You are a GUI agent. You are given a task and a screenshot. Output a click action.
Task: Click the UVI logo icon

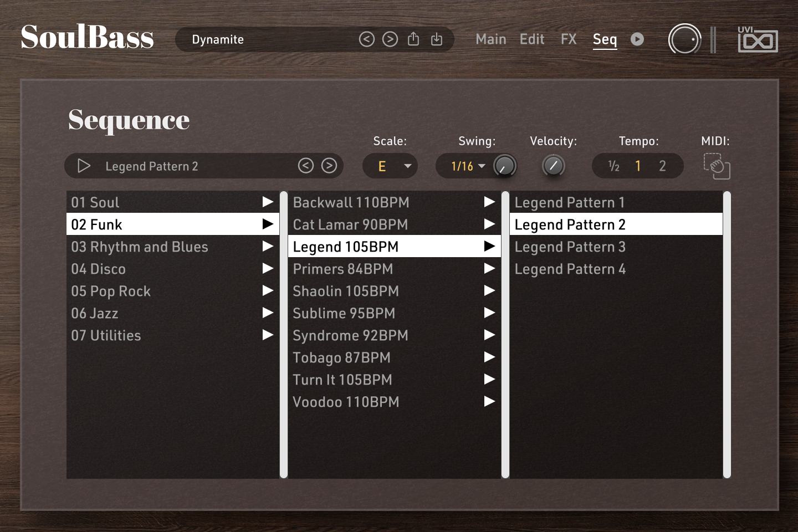pyautogui.click(x=758, y=39)
